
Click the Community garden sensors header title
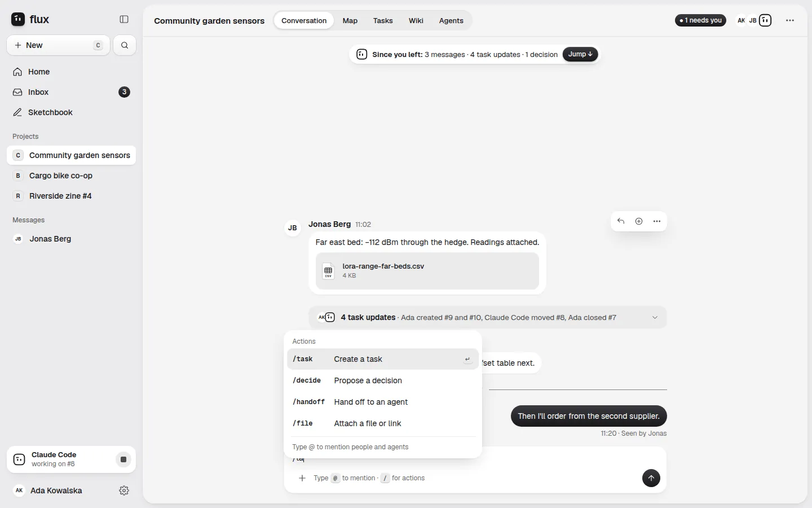(209, 21)
